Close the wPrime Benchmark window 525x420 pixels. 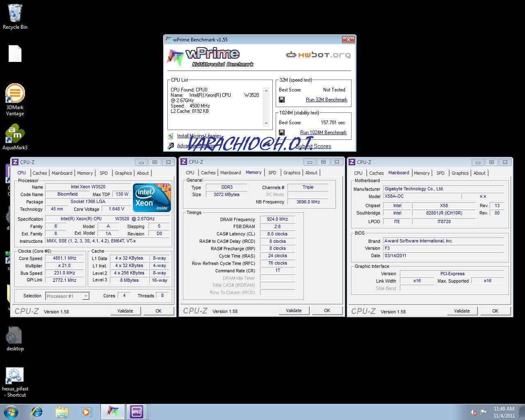pos(348,39)
